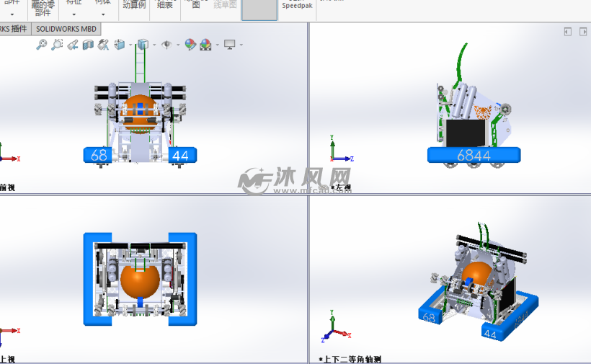Activate the Section View tool
Viewport: 591px width, 364px height.
pyautogui.click(x=88, y=45)
